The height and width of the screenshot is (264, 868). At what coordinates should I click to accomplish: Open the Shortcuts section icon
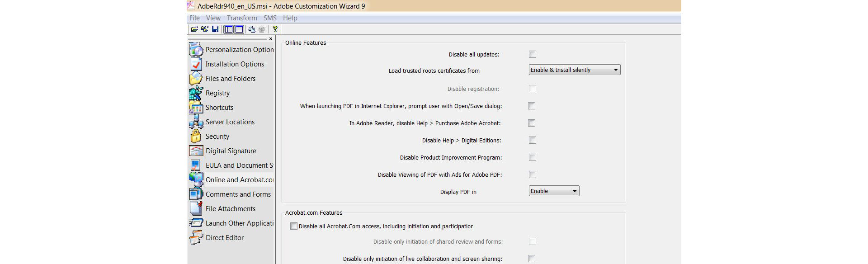pos(196,107)
